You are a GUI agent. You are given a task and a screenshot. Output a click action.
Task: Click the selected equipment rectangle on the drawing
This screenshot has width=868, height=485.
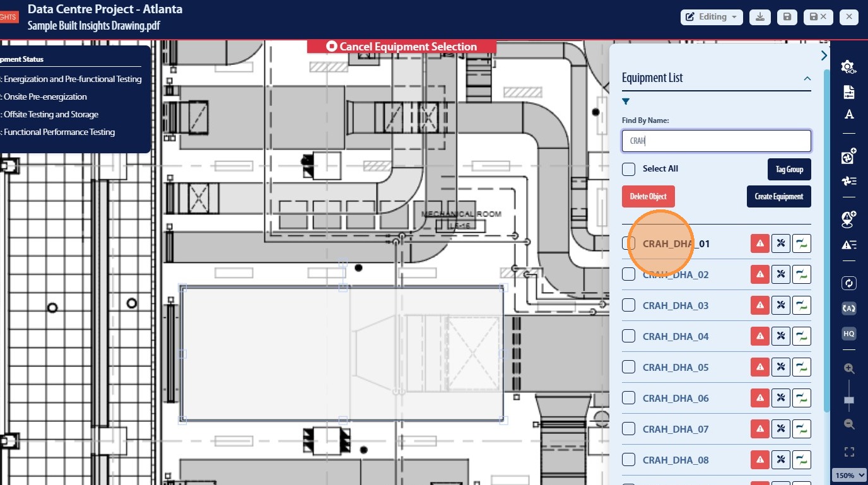pyautogui.click(x=343, y=353)
